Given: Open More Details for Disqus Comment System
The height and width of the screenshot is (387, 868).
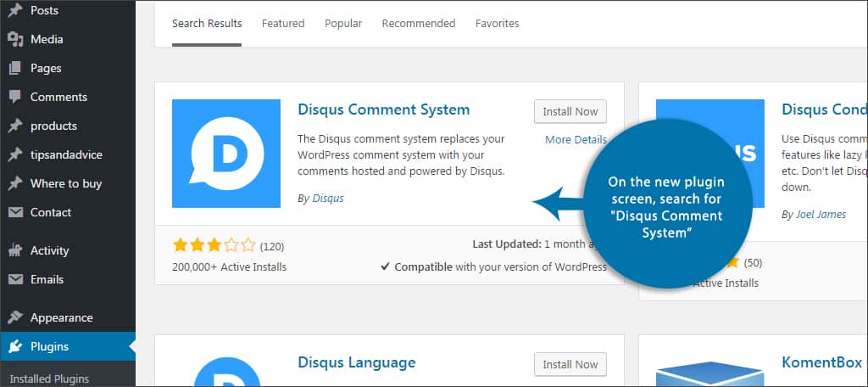Looking at the screenshot, I should [576, 140].
